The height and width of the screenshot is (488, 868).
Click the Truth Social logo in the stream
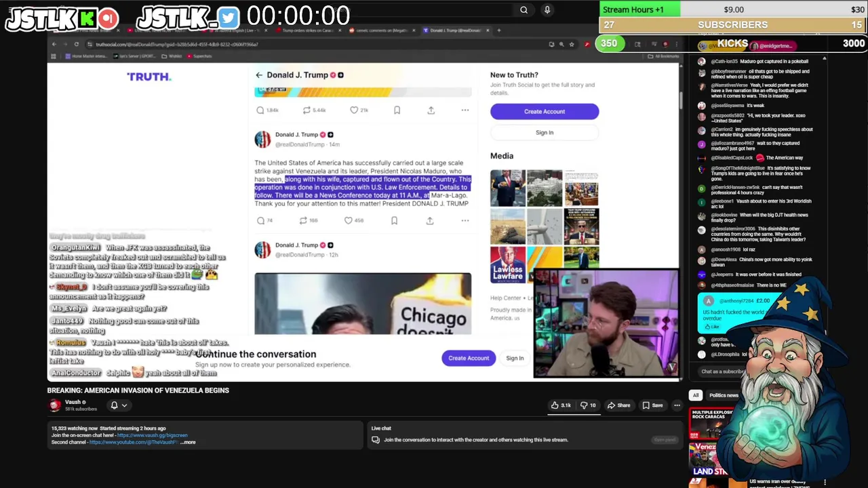click(x=149, y=77)
